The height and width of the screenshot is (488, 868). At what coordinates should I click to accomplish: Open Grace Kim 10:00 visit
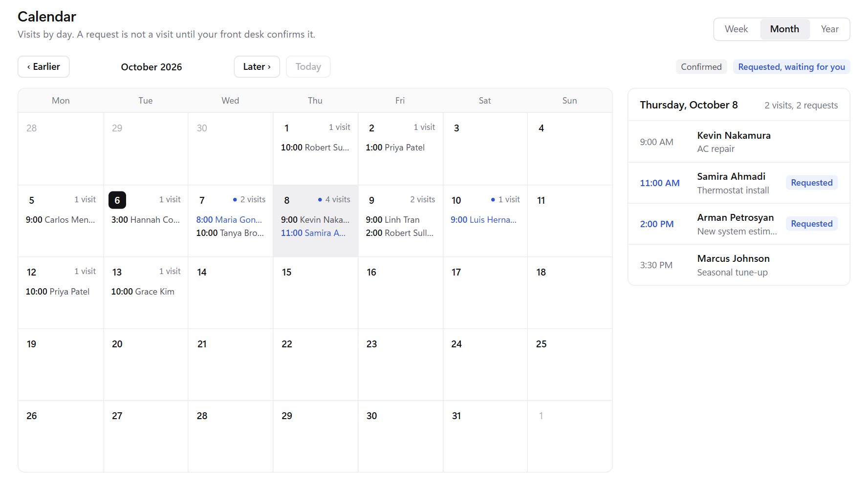143,292
